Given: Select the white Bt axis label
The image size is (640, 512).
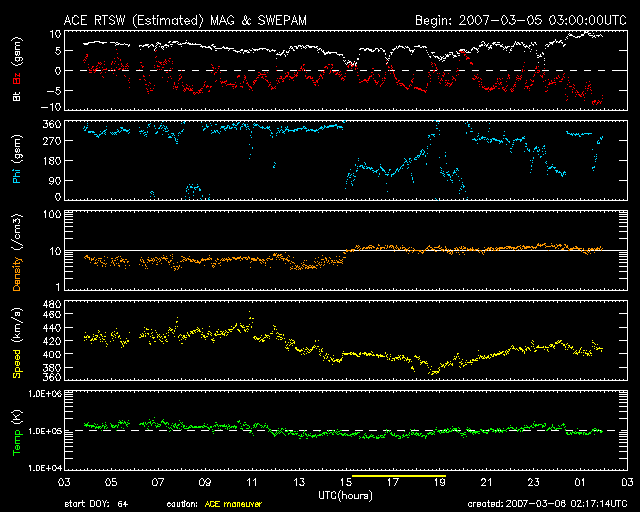Looking at the screenshot, I should click(18, 95).
